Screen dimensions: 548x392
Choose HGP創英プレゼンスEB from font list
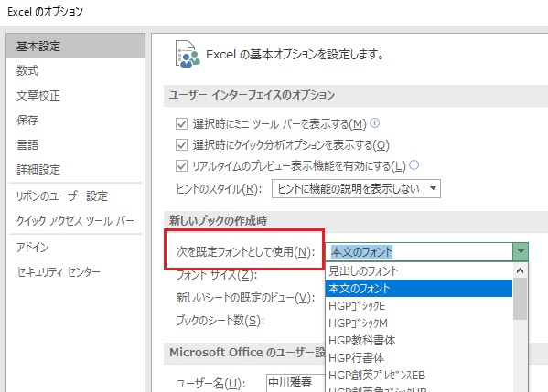[419, 376]
